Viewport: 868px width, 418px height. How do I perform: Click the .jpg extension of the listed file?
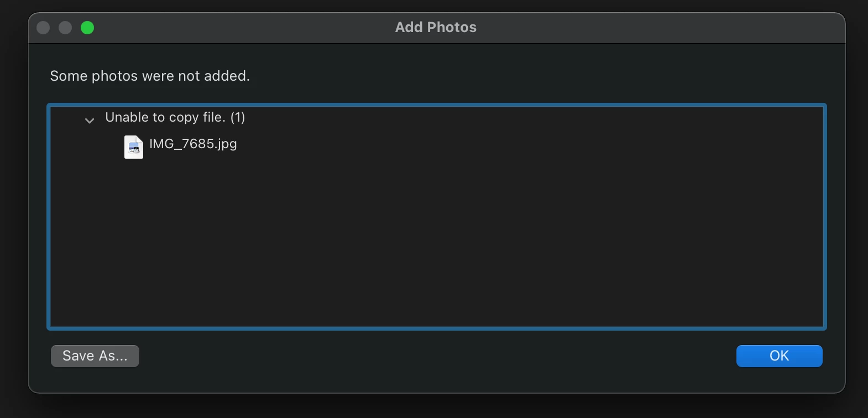click(x=227, y=144)
